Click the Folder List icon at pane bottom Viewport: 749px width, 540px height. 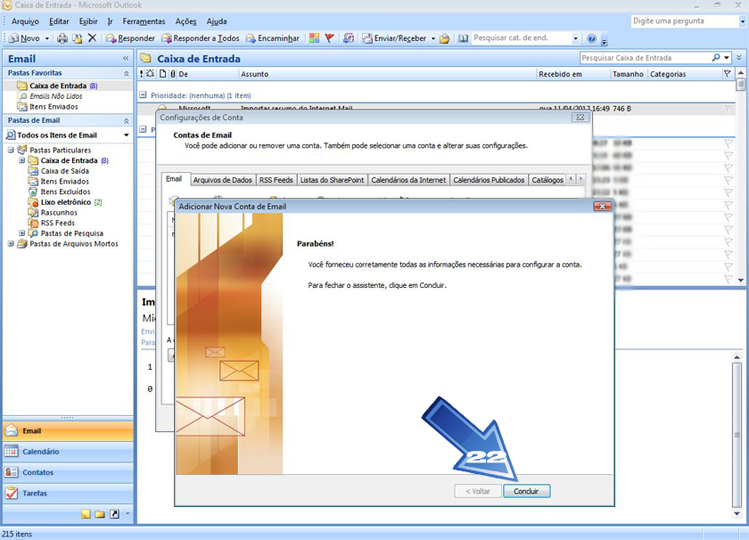100,514
